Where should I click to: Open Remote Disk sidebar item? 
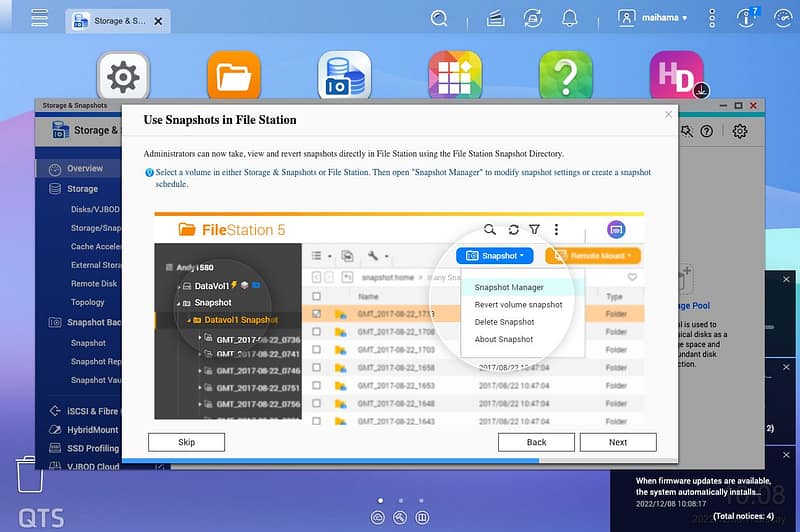point(94,284)
